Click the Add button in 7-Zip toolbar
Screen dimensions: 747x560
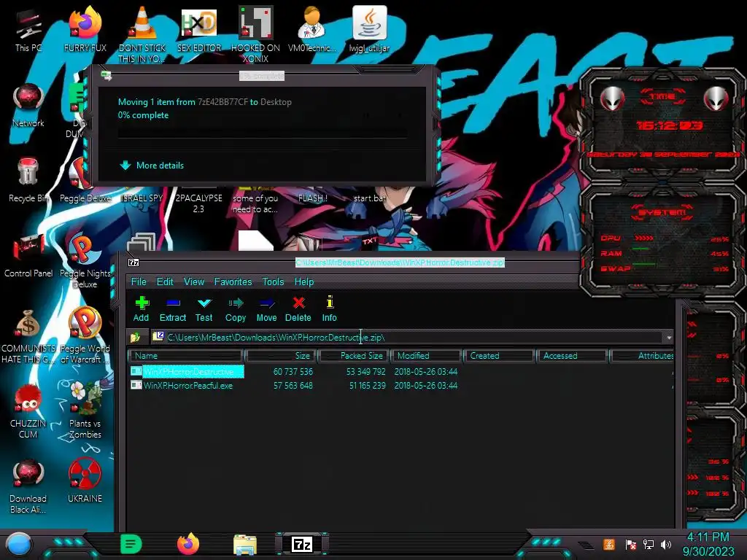pos(141,309)
